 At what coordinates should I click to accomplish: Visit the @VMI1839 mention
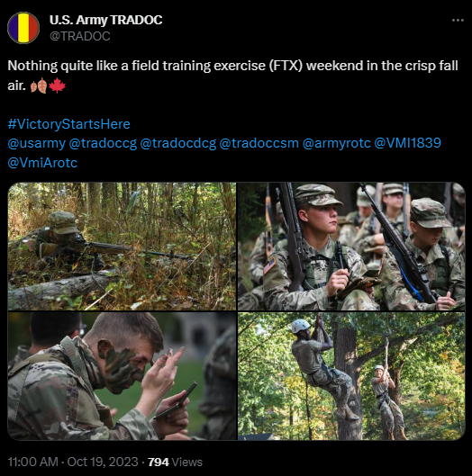pyautogui.click(x=407, y=143)
